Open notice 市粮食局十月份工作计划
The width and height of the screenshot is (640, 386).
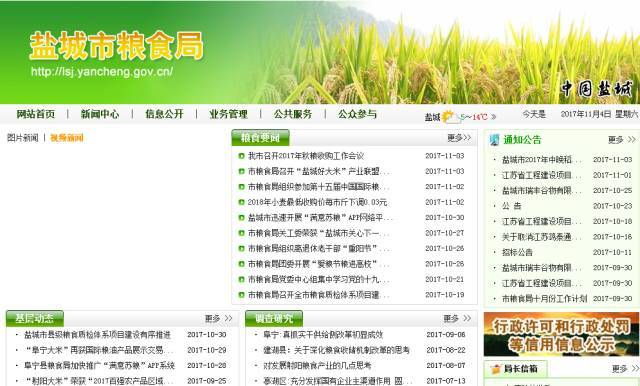click(544, 299)
